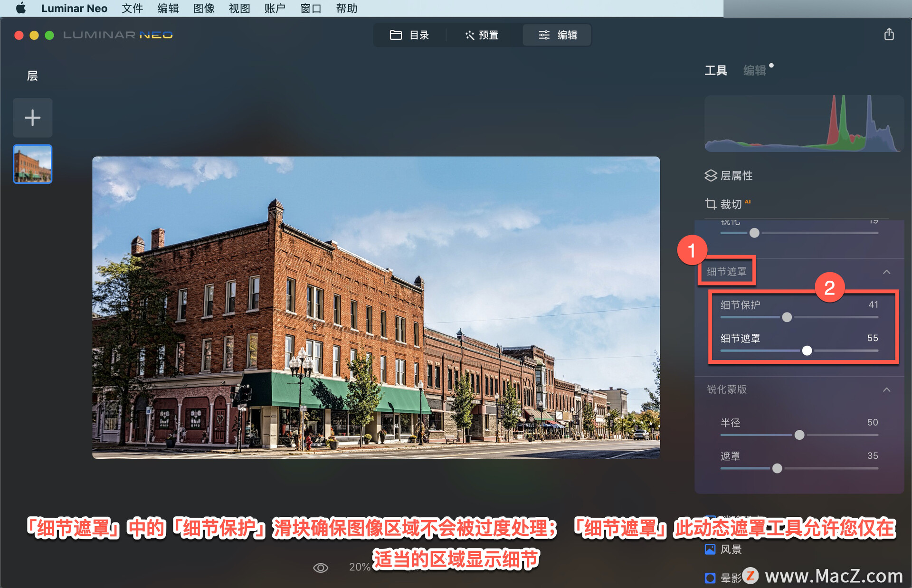The height and width of the screenshot is (588, 912).
Task: Click the main building photo canvas
Action: [x=376, y=307]
